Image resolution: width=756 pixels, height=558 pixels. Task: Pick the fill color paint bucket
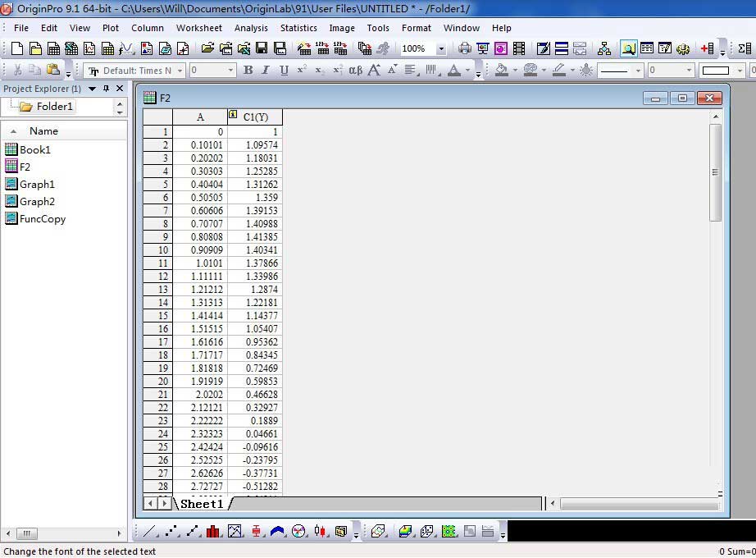pyautogui.click(x=502, y=71)
